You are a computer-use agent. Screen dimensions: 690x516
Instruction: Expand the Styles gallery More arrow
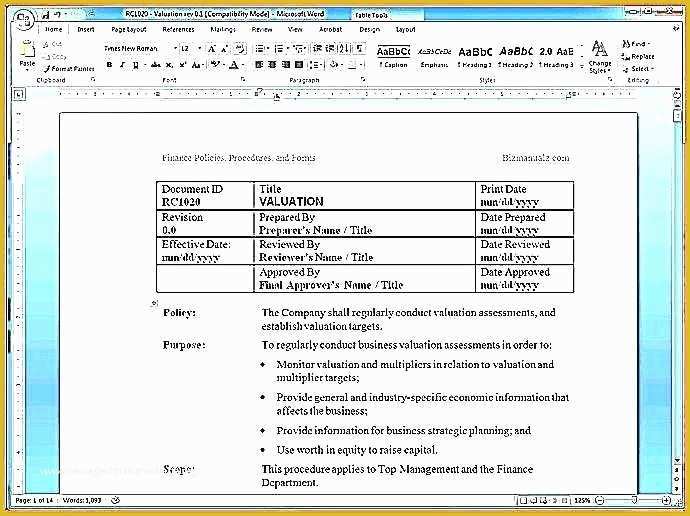coord(582,66)
